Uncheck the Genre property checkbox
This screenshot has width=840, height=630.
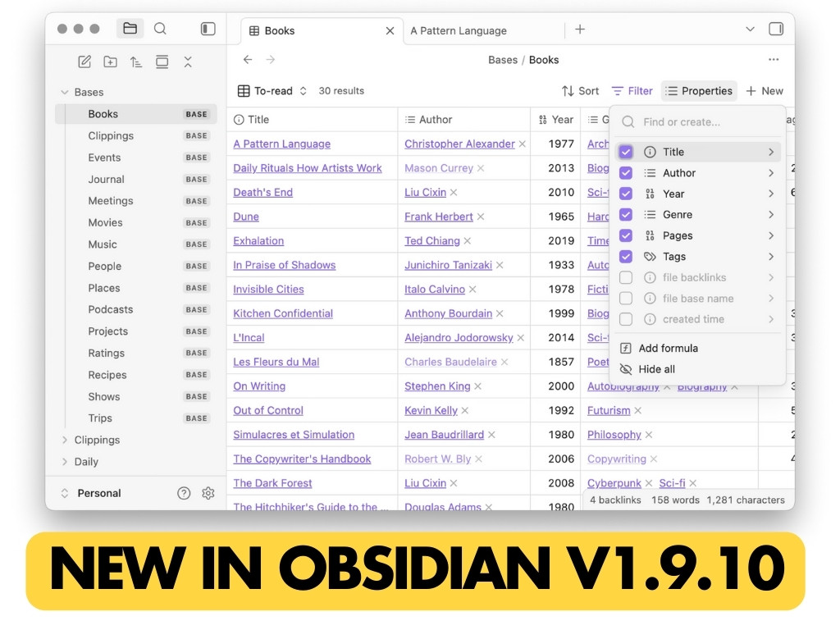point(626,215)
